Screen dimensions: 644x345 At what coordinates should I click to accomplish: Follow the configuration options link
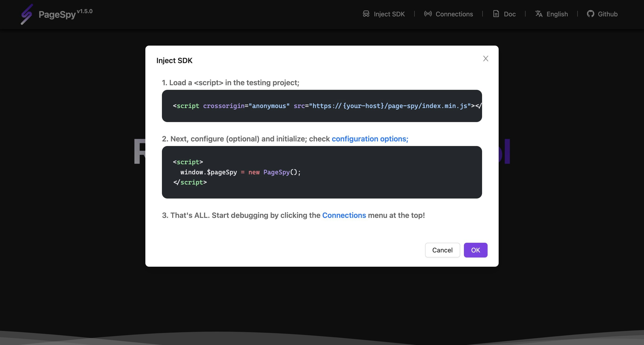click(x=370, y=139)
